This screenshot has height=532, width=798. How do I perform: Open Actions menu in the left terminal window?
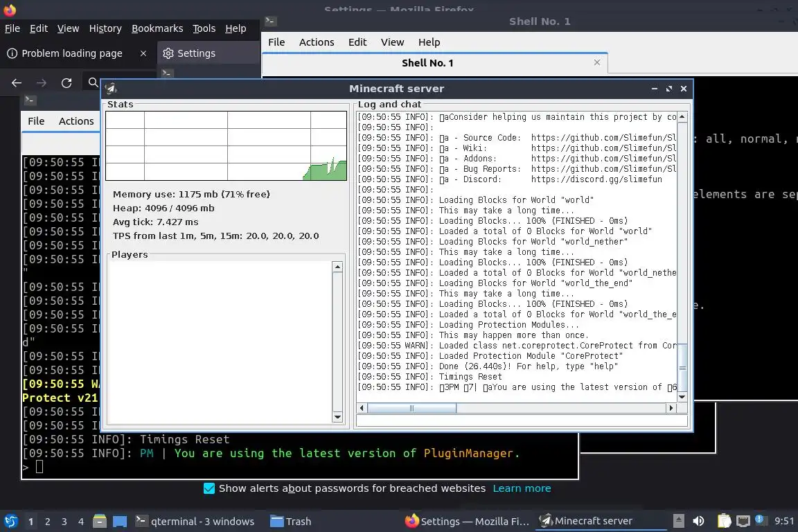coord(76,121)
